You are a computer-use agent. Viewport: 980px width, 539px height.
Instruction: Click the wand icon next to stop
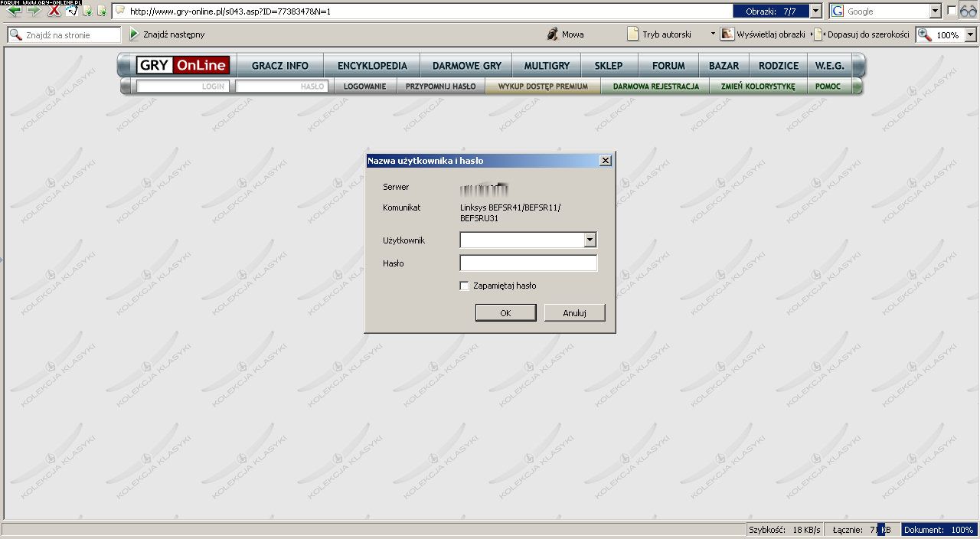(x=72, y=11)
